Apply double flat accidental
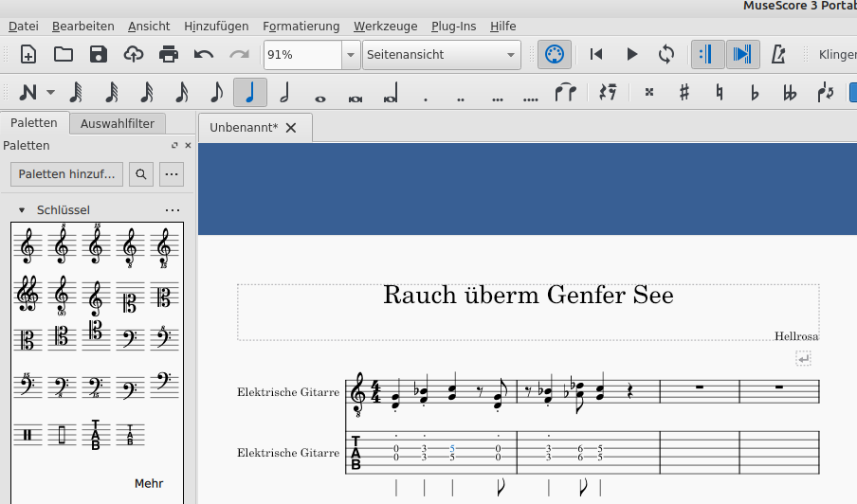Image resolution: width=857 pixels, height=504 pixels. (790, 92)
